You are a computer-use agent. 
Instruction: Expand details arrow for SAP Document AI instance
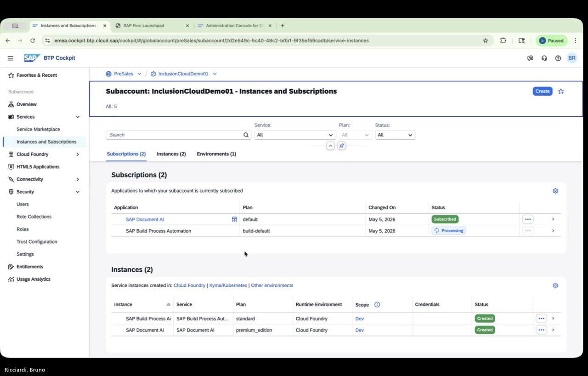[x=553, y=330]
